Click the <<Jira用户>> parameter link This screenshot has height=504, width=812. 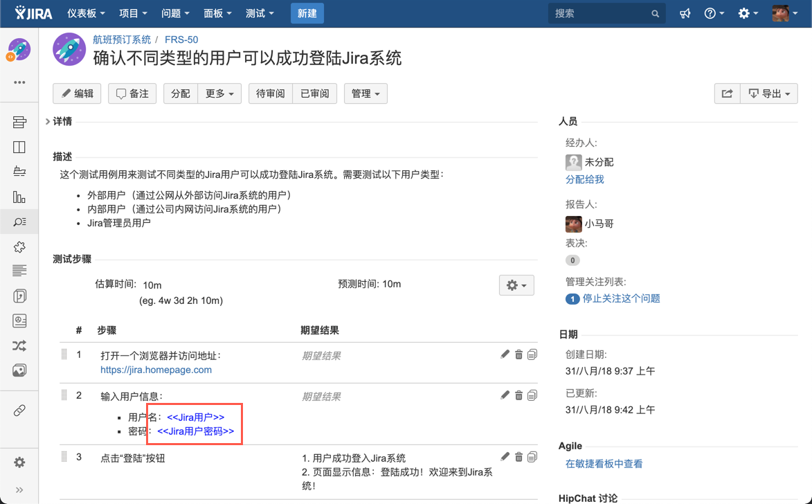(196, 417)
